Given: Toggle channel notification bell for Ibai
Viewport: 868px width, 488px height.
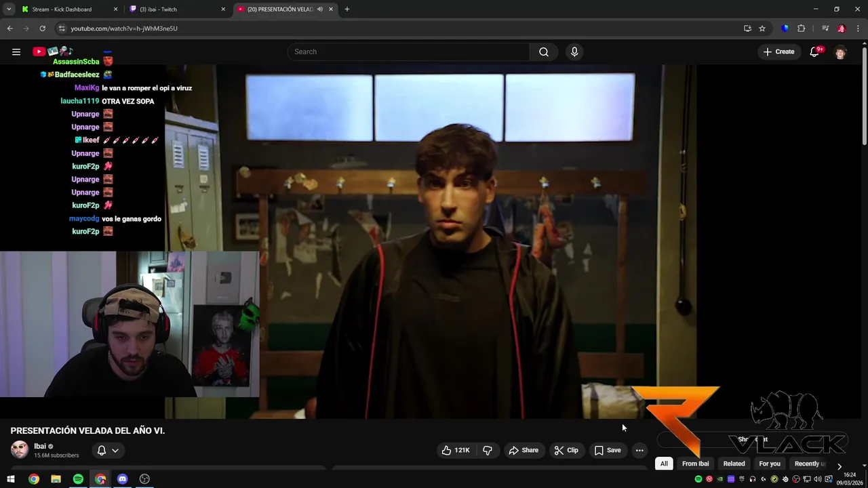Looking at the screenshot, I should [102, 450].
